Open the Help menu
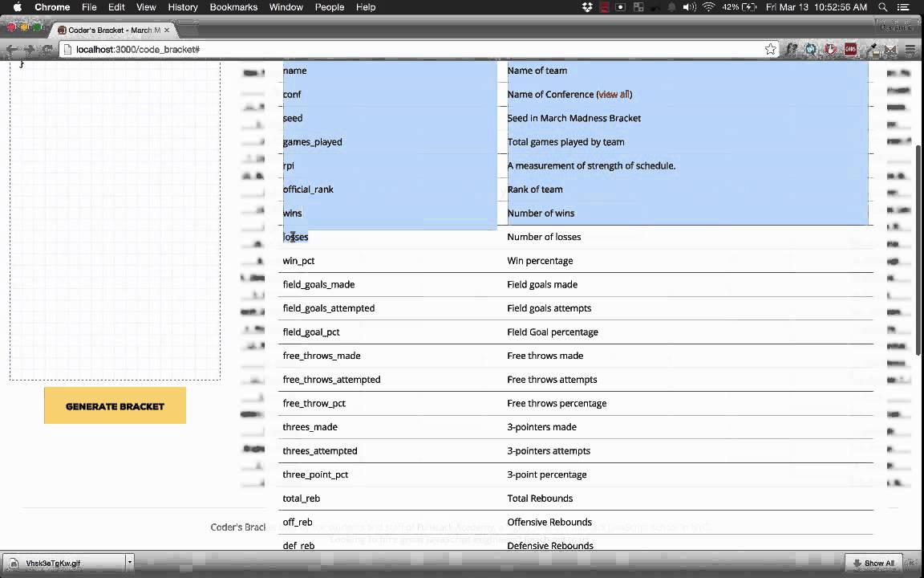 pos(366,7)
